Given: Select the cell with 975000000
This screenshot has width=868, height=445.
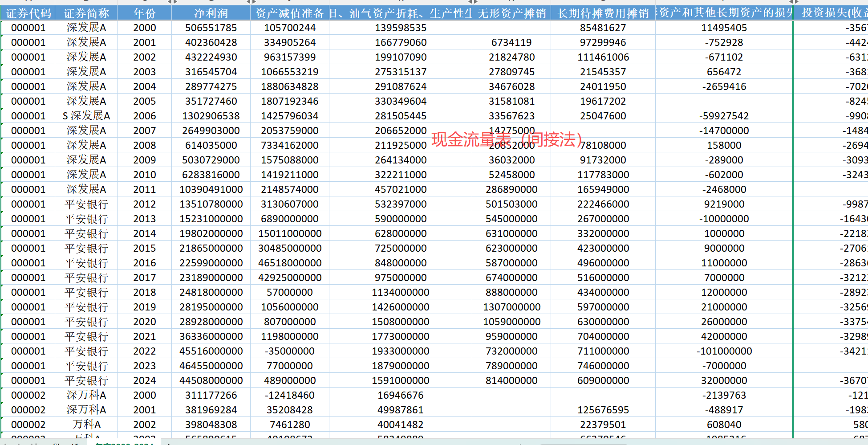Looking at the screenshot, I should coord(401,278).
